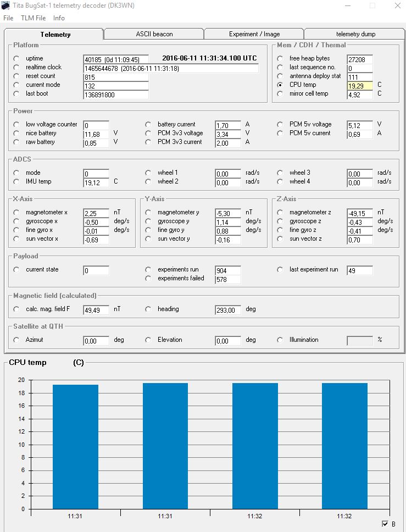Select the PCM 3v3 current radio button
Screen dimensions: 406x532
coord(148,142)
